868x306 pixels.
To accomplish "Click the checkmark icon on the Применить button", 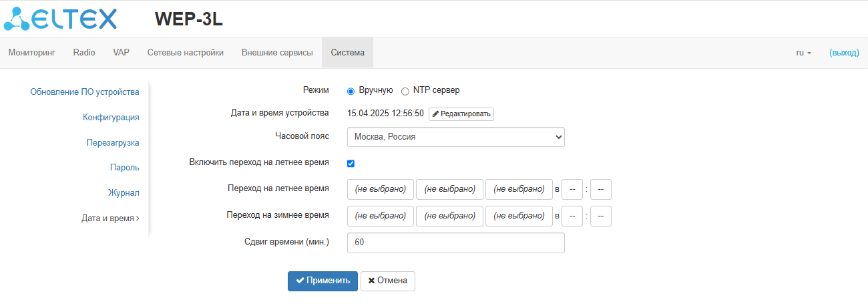I will [x=300, y=281].
